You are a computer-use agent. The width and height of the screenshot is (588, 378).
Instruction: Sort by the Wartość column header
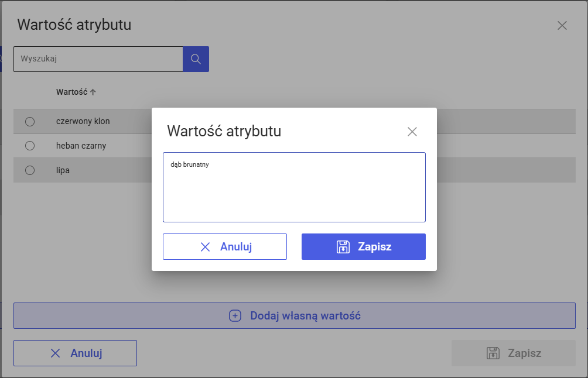[x=71, y=92]
